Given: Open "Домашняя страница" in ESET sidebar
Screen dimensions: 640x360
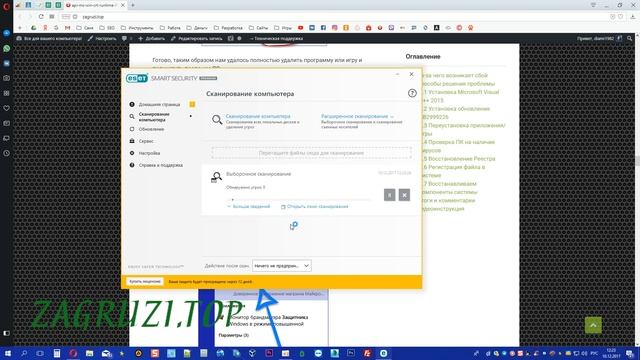Looking at the screenshot, I should pos(159,104).
